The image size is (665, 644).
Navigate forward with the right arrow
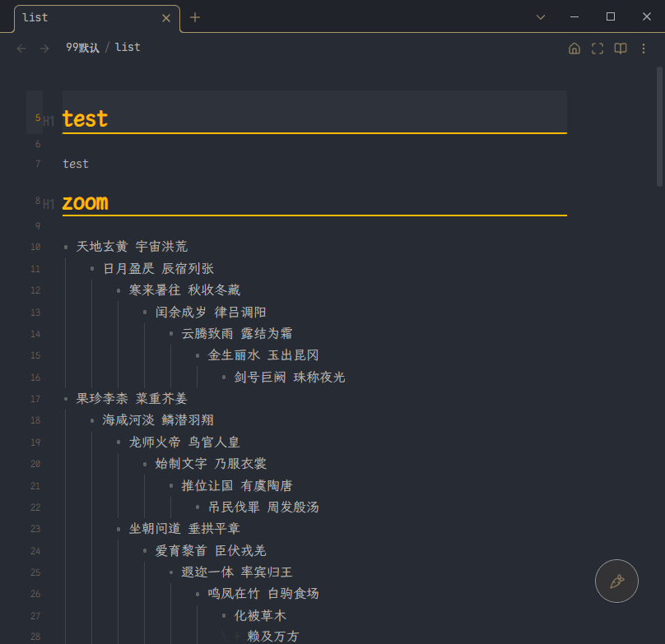point(44,49)
